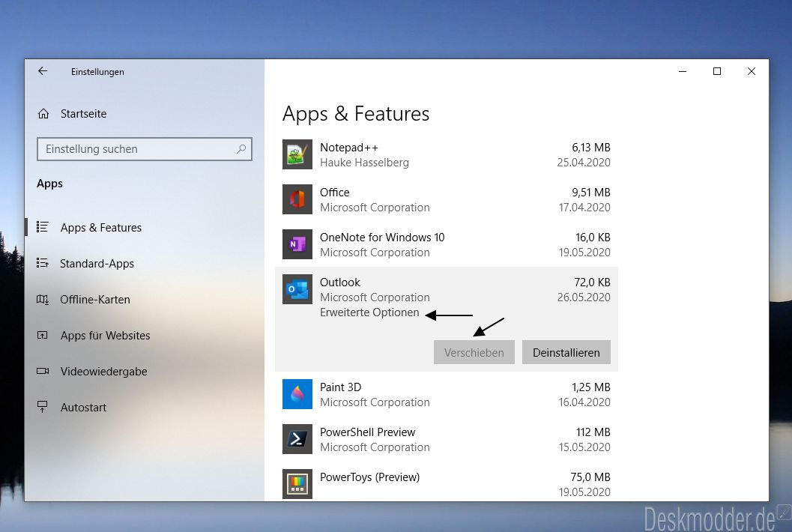Click the 1,25 MB size value
792x532 pixels.
pos(591,387)
